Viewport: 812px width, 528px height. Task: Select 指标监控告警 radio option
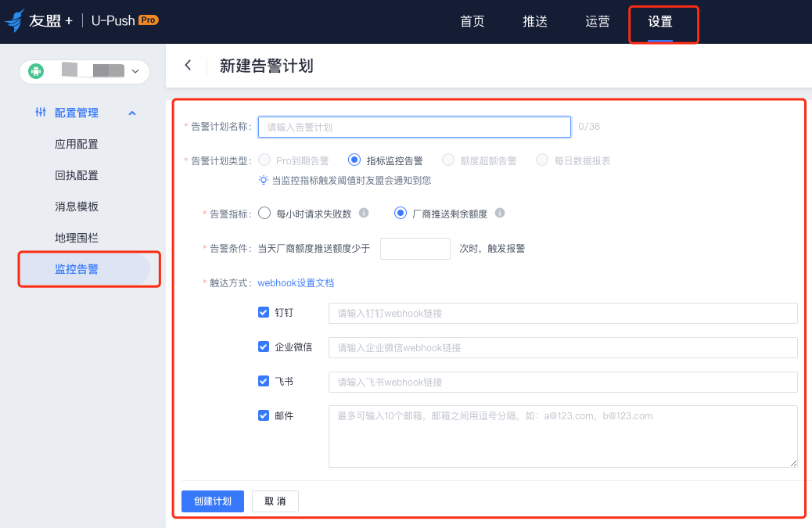pyautogui.click(x=354, y=160)
